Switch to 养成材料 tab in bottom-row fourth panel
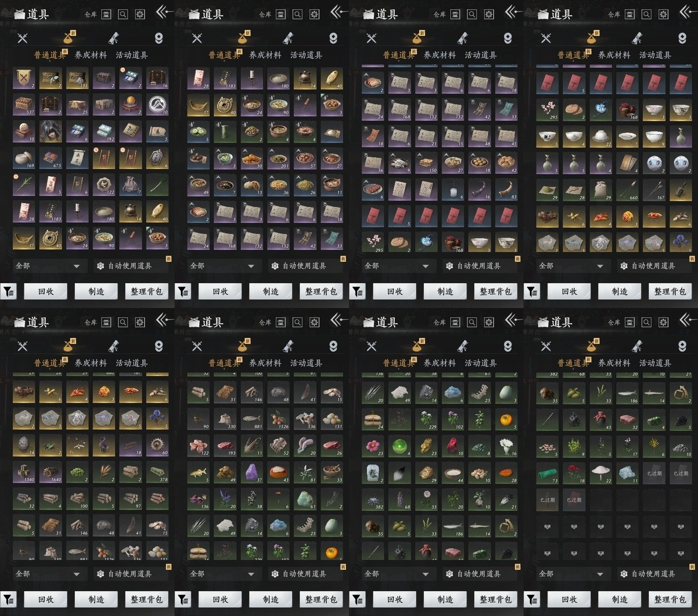 point(614,363)
